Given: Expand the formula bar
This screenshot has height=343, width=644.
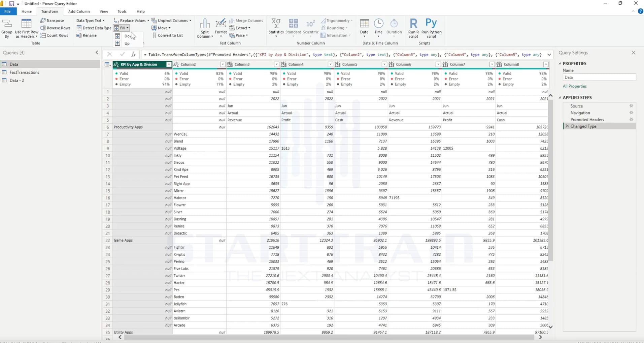Looking at the screenshot, I should click(x=549, y=55).
